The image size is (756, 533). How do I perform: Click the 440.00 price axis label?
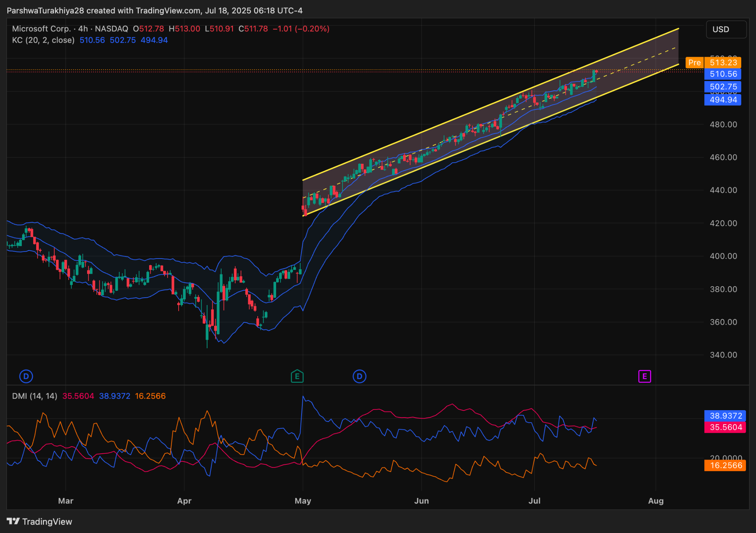tap(723, 190)
